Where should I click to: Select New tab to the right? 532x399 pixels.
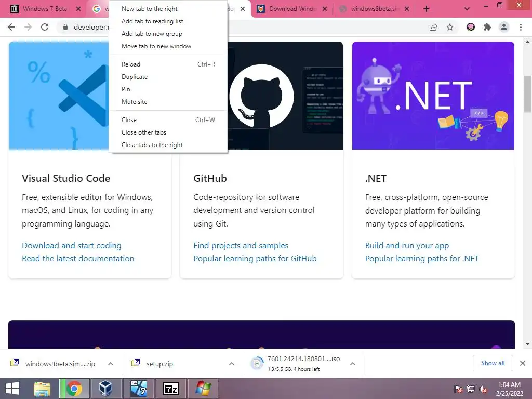click(168, 9)
